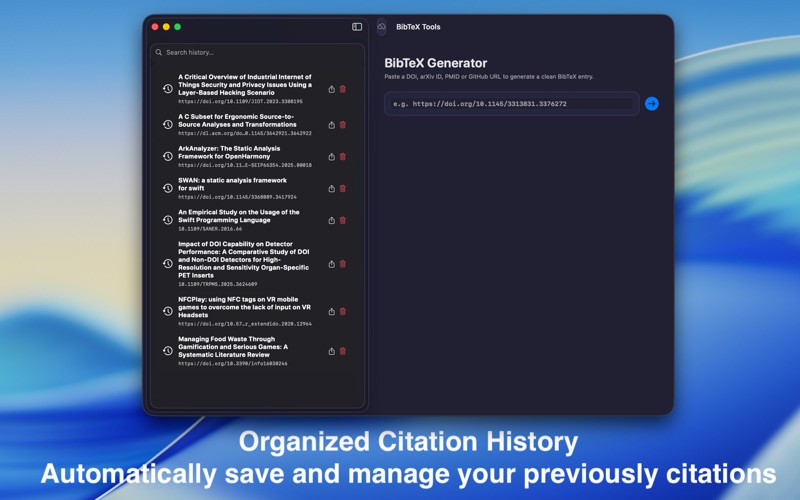Click history icon of ArkAnalyzer entry
The height and width of the screenshot is (500, 800).
(x=167, y=157)
